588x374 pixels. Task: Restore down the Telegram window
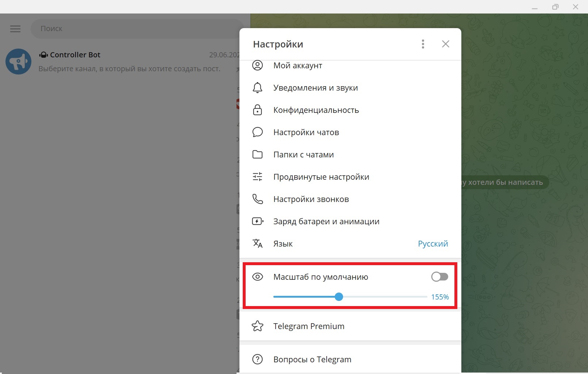[x=555, y=7]
